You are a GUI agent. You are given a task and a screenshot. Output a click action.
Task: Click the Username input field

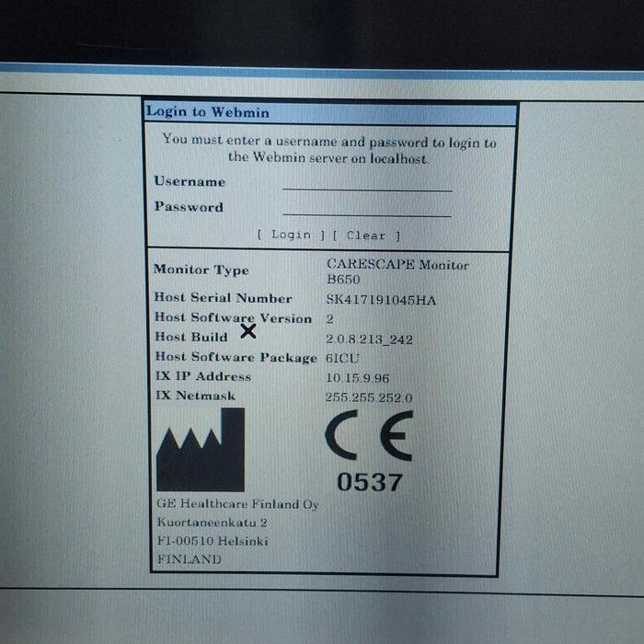click(367, 183)
